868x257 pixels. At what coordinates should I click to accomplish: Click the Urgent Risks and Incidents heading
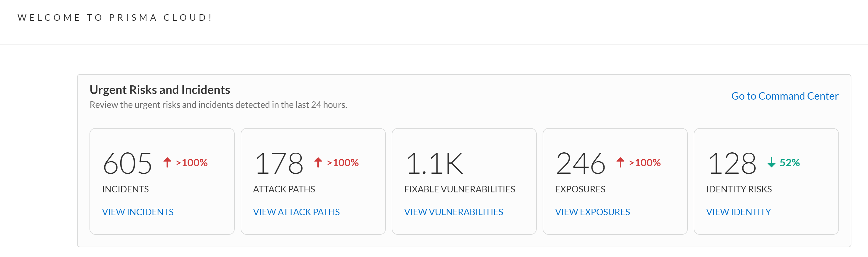point(160,90)
